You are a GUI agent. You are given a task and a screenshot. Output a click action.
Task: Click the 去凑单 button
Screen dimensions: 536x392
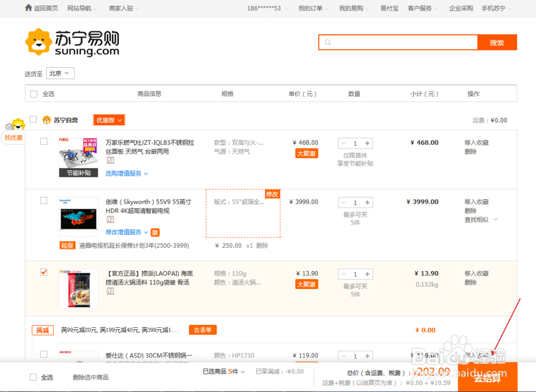pos(203,330)
